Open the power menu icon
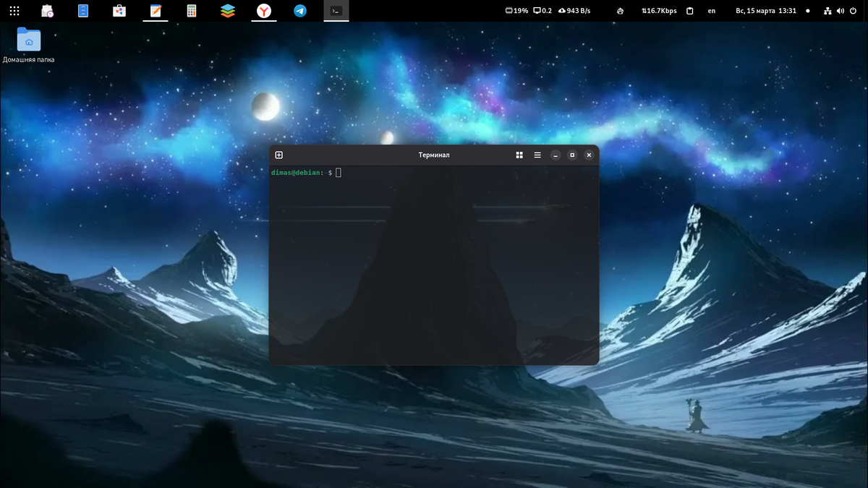 pos(853,11)
